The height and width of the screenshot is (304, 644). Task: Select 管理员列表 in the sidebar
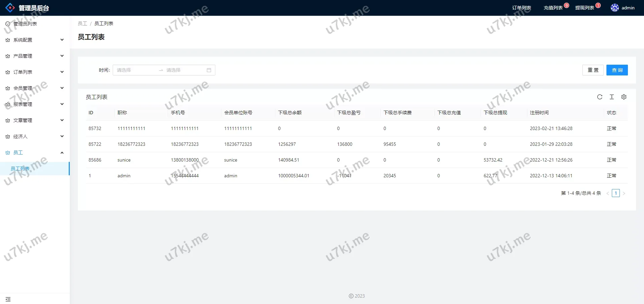(x=25, y=23)
